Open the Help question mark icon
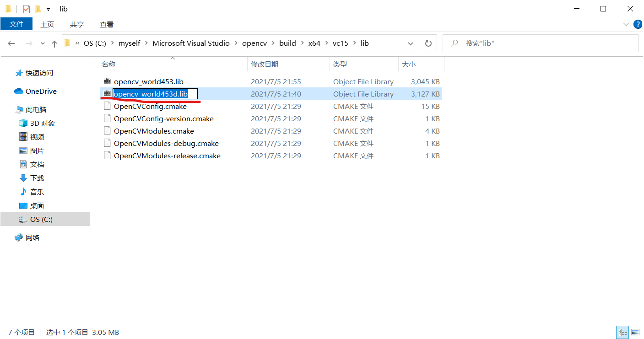The width and height of the screenshot is (644, 339). tap(637, 24)
